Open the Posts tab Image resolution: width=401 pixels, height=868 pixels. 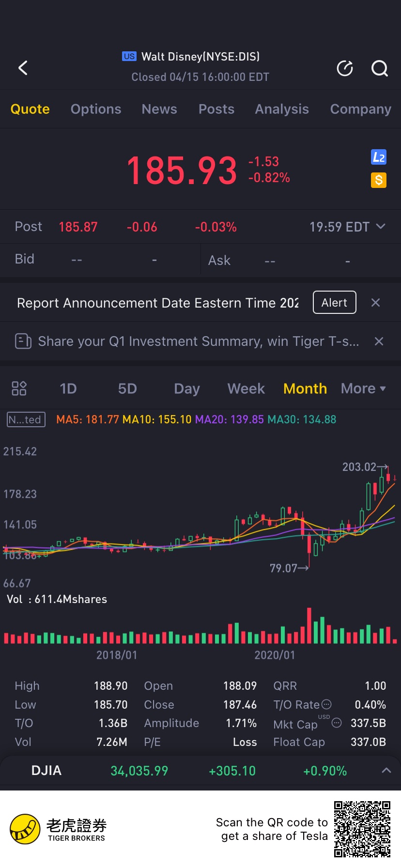216,109
